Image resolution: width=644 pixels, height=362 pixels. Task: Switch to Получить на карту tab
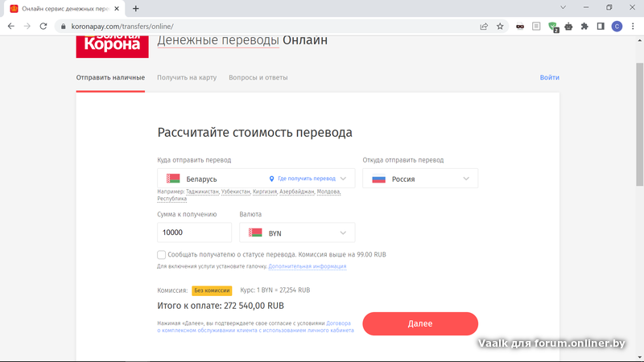pyautogui.click(x=187, y=77)
